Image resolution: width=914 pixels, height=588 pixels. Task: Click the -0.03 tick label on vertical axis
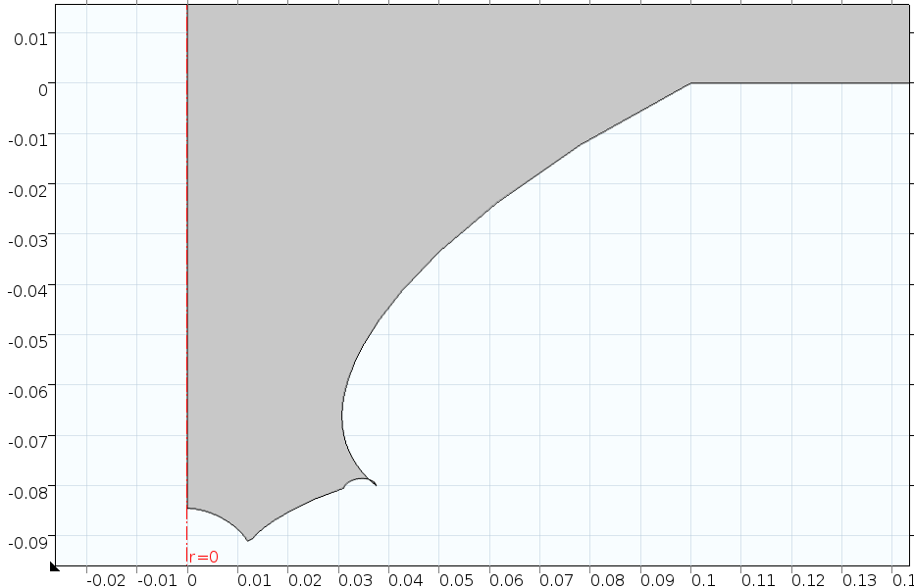28,241
